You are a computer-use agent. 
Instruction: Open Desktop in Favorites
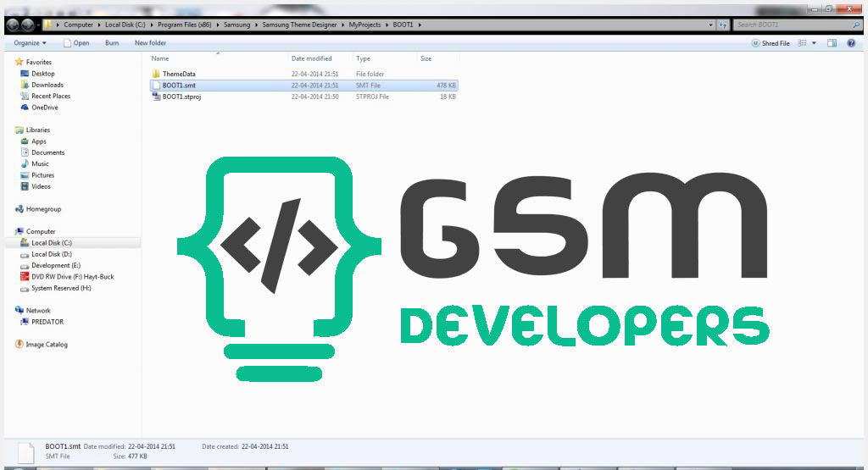point(42,74)
